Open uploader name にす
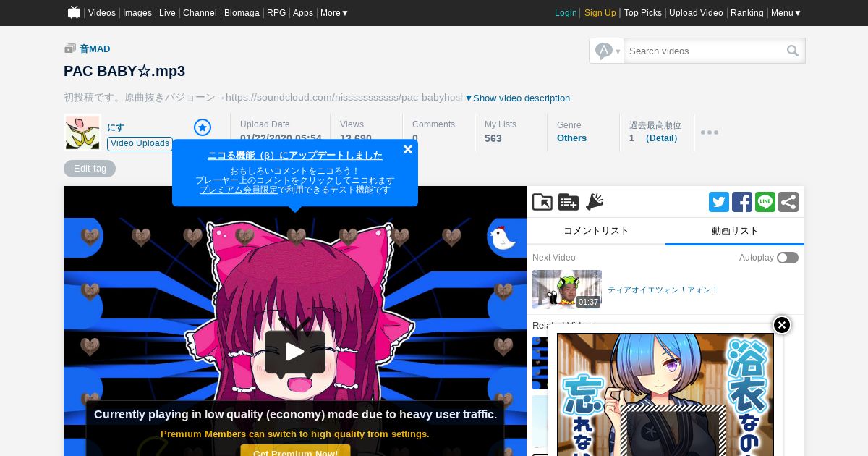868x456 pixels. tap(116, 127)
